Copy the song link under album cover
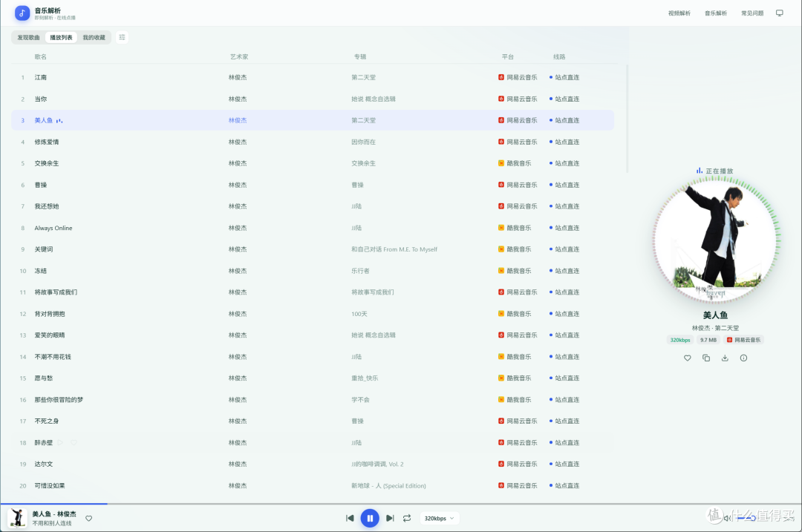The height and width of the screenshot is (532, 802). (x=706, y=358)
